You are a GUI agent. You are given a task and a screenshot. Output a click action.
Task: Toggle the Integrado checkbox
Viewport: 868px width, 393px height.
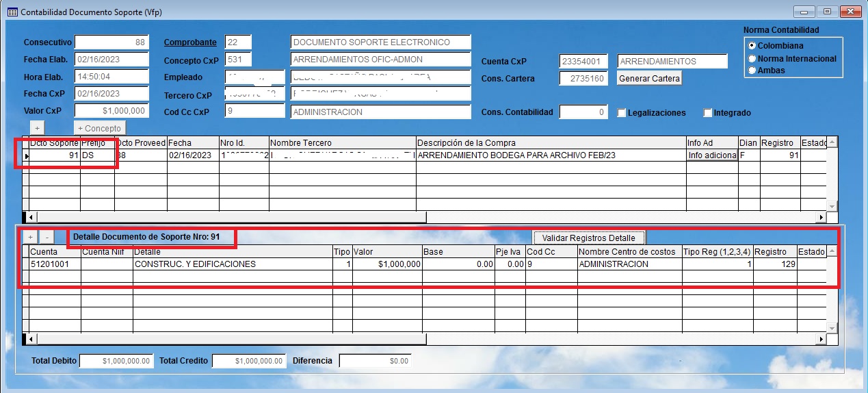708,112
